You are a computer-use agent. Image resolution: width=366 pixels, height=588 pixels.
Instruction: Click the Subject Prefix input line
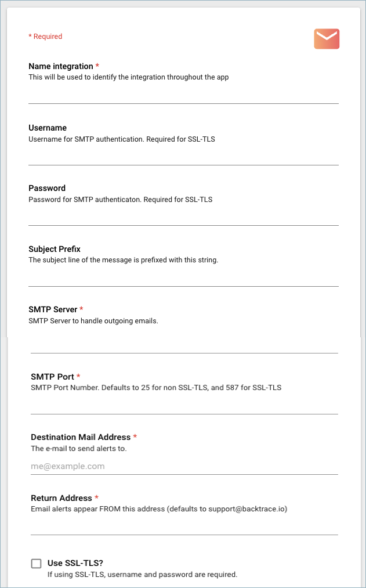coord(183,277)
